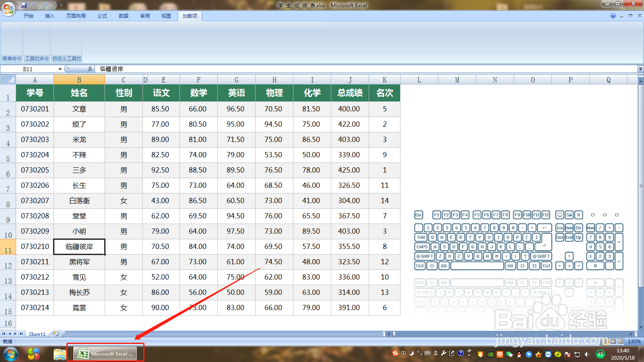Click the 名次 header cell
The width and height of the screenshot is (644, 362).
point(385,93)
